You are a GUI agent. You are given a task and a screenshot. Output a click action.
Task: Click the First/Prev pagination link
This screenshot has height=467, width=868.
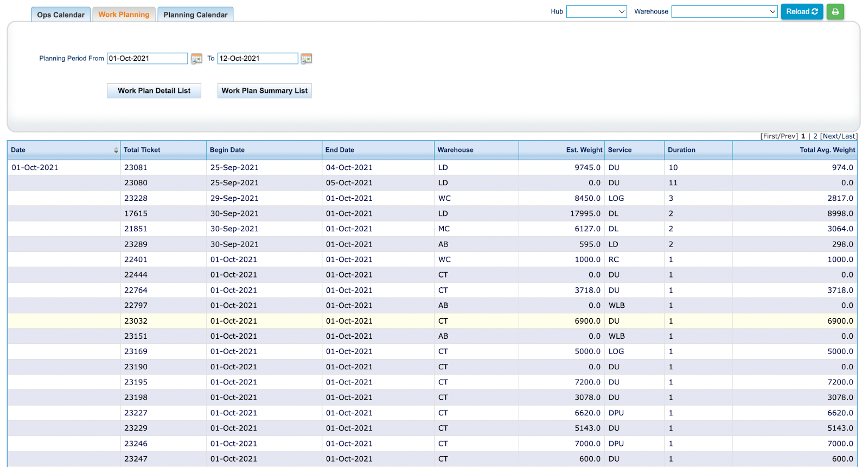779,136
